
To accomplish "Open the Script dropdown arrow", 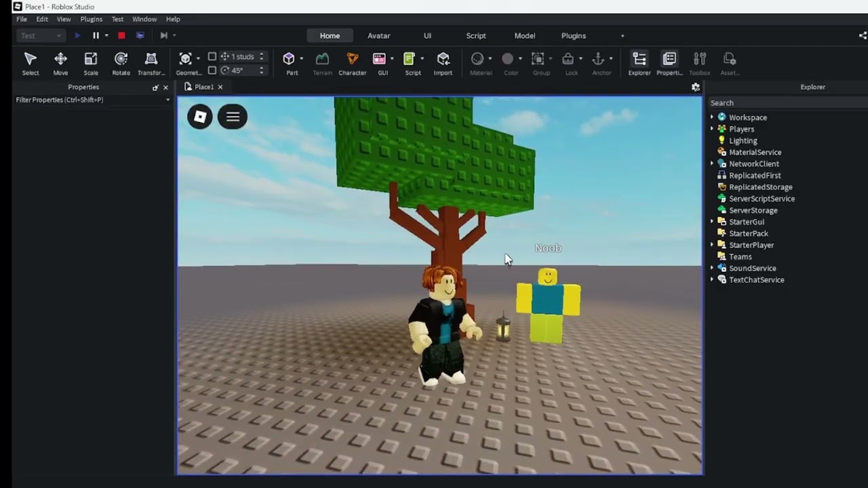I will coord(422,59).
